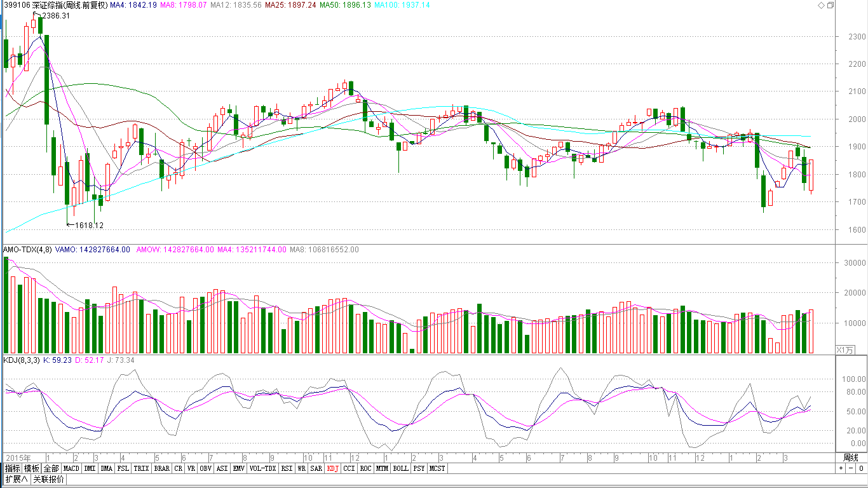Select the 指标 tab
Viewport: 868px width, 488px height.
pos(12,468)
